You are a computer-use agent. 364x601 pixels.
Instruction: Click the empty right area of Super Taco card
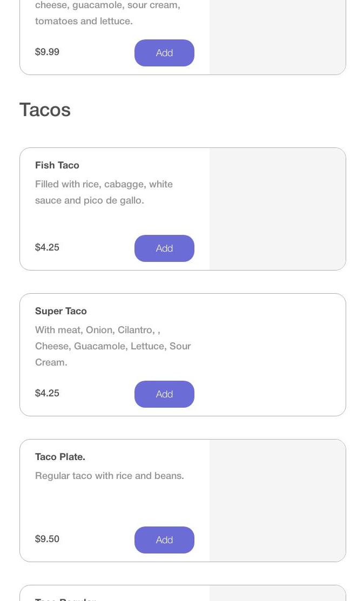278,355
